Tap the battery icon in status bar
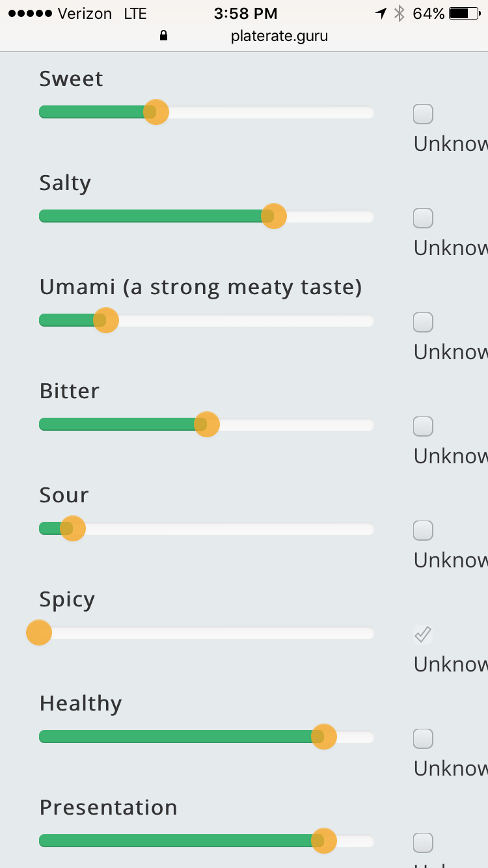Screen dimensions: 488x868 [465, 14]
